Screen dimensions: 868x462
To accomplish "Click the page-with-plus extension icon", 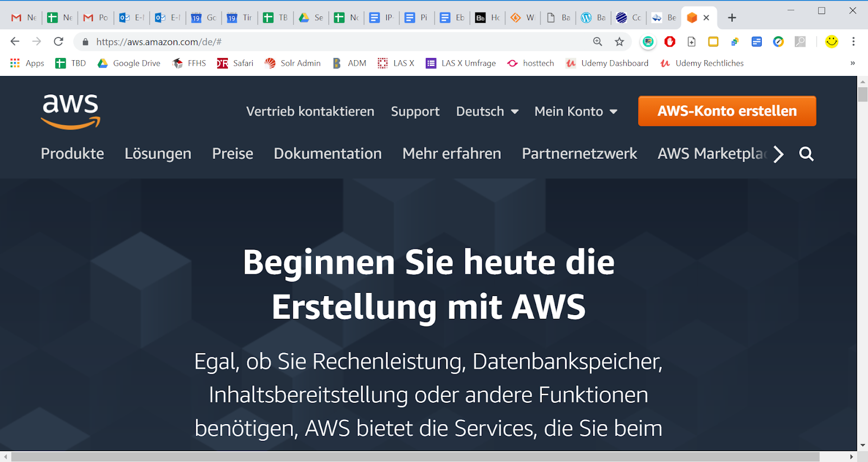I will tap(692, 42).
